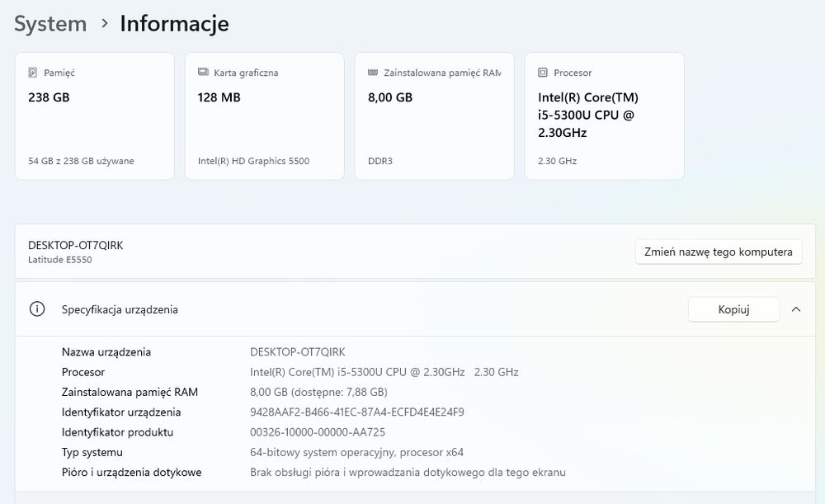Open the Karta graficzna 128 MB card
Viewport: 825px width, 504px height.
click(x=264, y=116)
